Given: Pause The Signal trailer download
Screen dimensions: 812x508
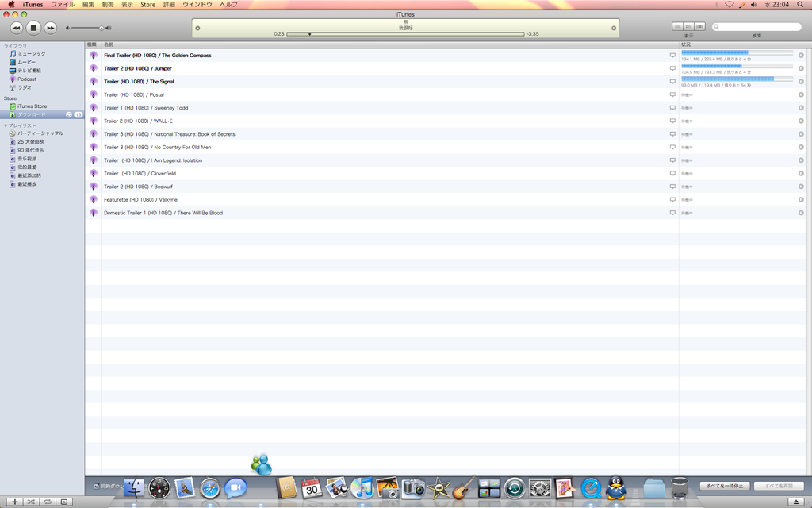Looking at the screenshot, I should click(x=801, y=82).
